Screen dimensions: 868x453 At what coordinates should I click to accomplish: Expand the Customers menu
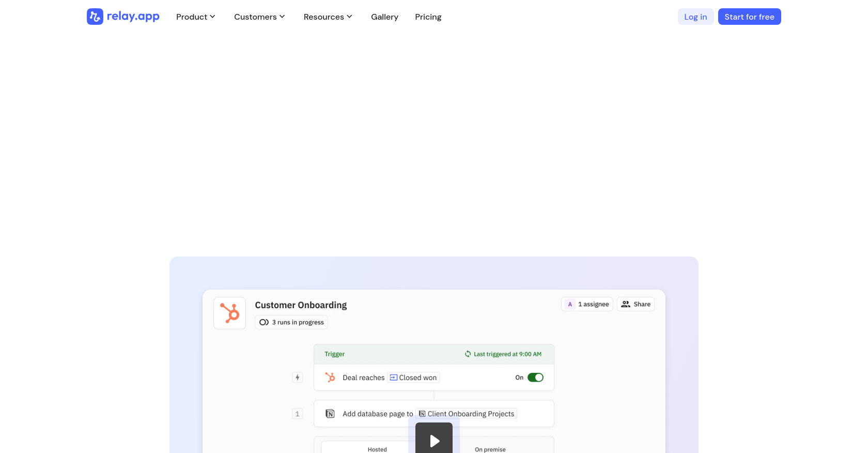[259, 17]
